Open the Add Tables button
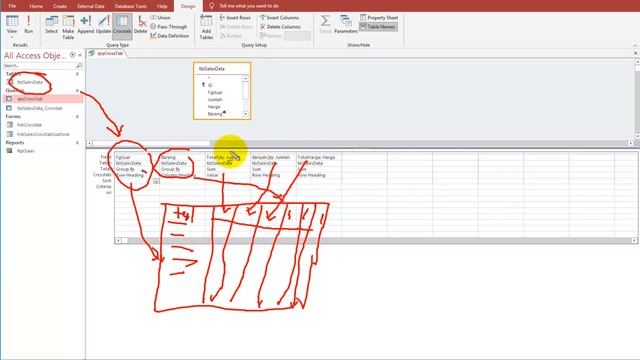The image size is (640, 360). tap(206, 27)
